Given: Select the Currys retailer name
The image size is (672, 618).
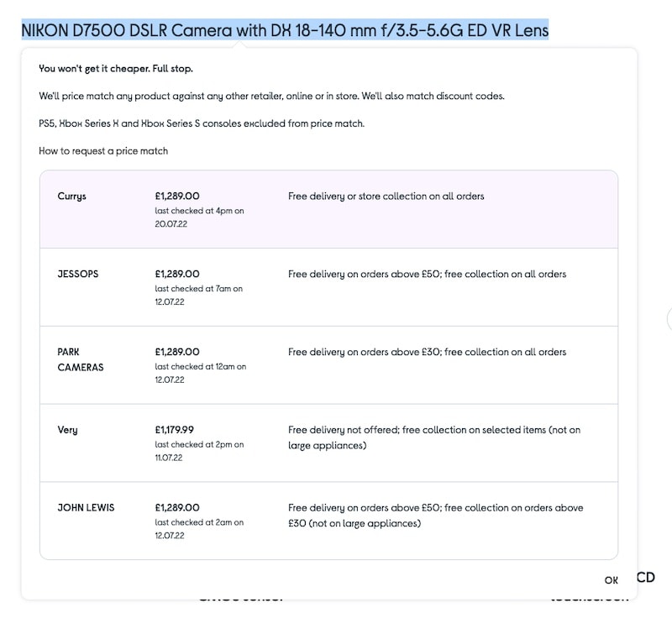Looking at the screenshot, I should [71, 196].
